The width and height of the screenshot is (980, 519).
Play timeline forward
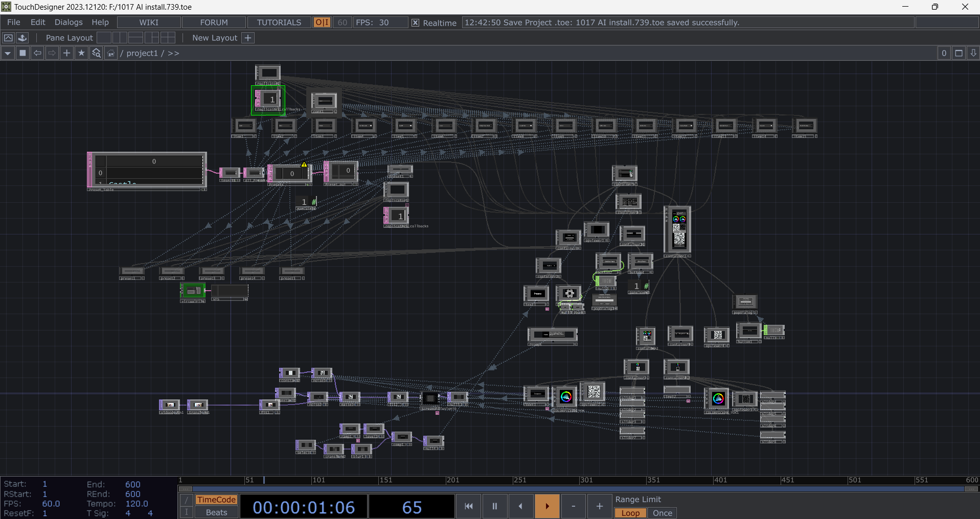pyautogui.click(x=547, y=506)
